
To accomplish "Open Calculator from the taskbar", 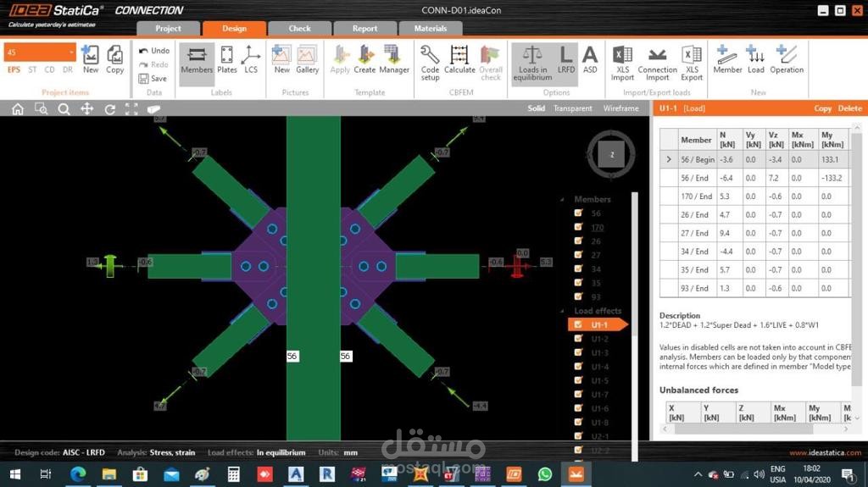I will [x=234, y=474].
